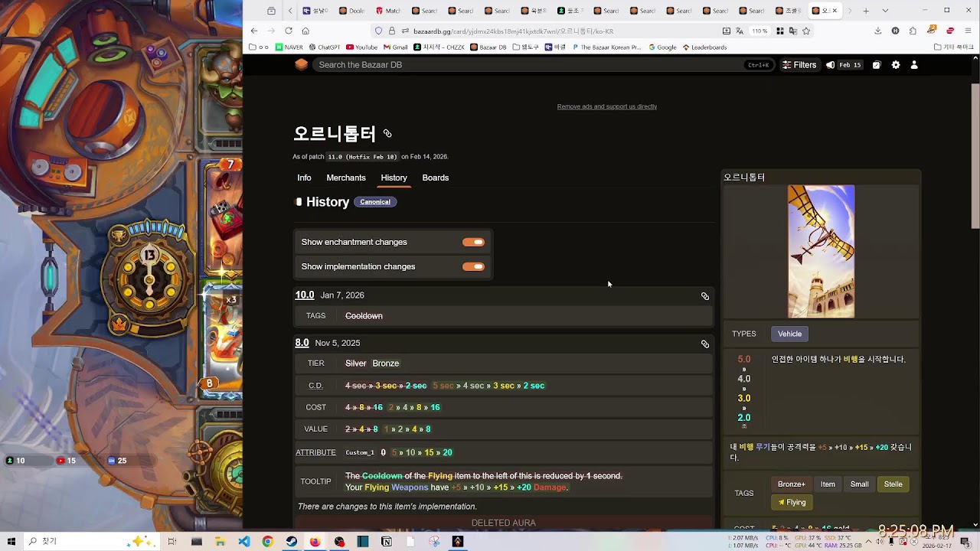Expand the 기타 북마크 bookmarks folder

click(x=954, y=47)
